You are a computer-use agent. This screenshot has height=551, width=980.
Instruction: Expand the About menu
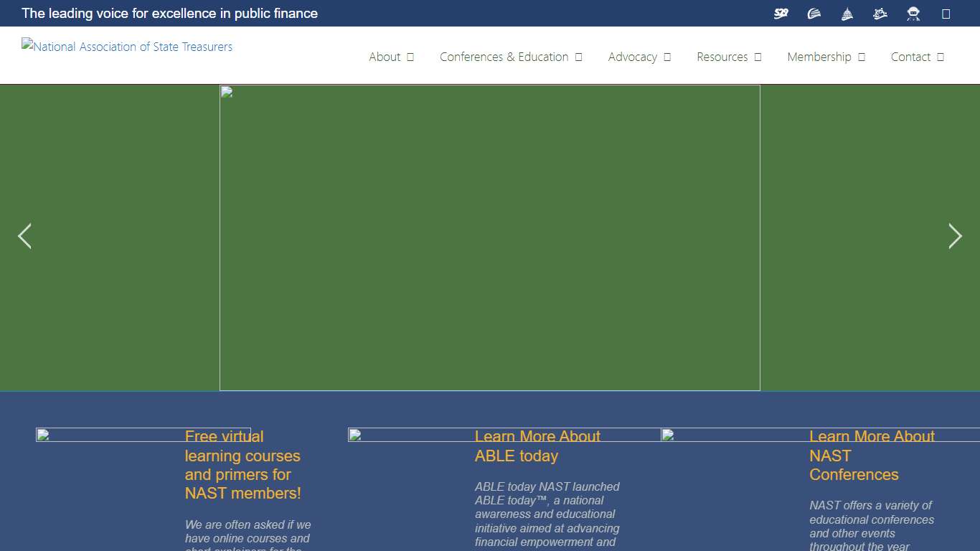pos(391,57)
